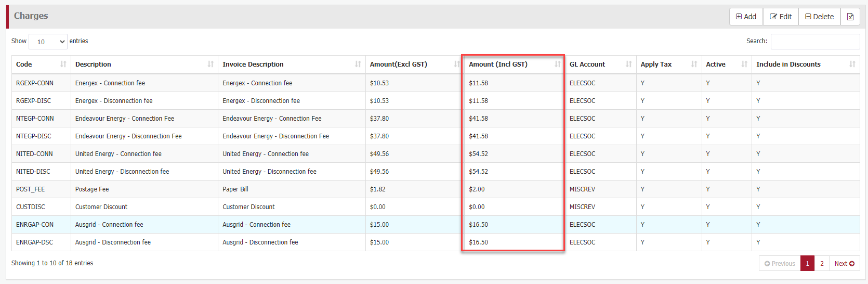The height and width of the screenshot is (284, 868).
Task: Click the Delete button
Action: pyautogui.click(x=819, y=17)
